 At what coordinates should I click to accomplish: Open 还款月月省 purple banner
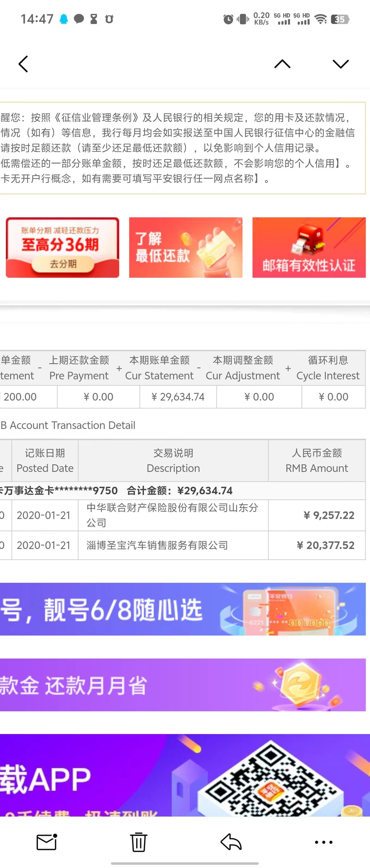pos(182,685)
